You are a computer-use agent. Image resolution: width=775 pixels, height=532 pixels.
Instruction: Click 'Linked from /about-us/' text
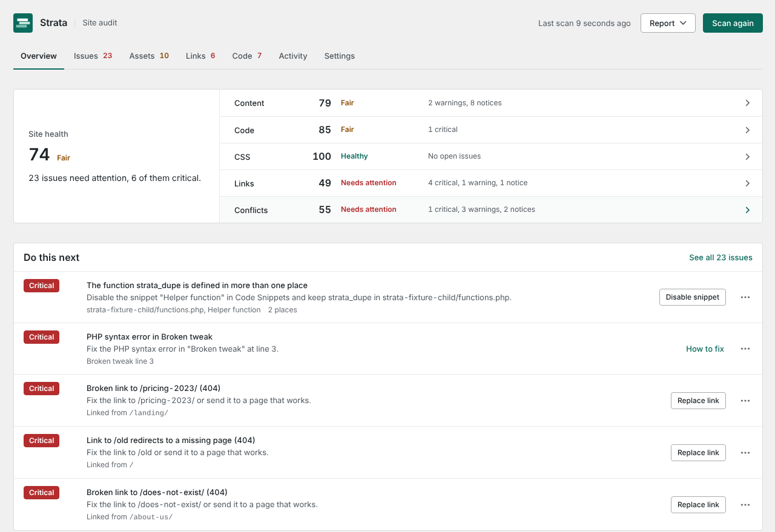(x=130, y=517)
